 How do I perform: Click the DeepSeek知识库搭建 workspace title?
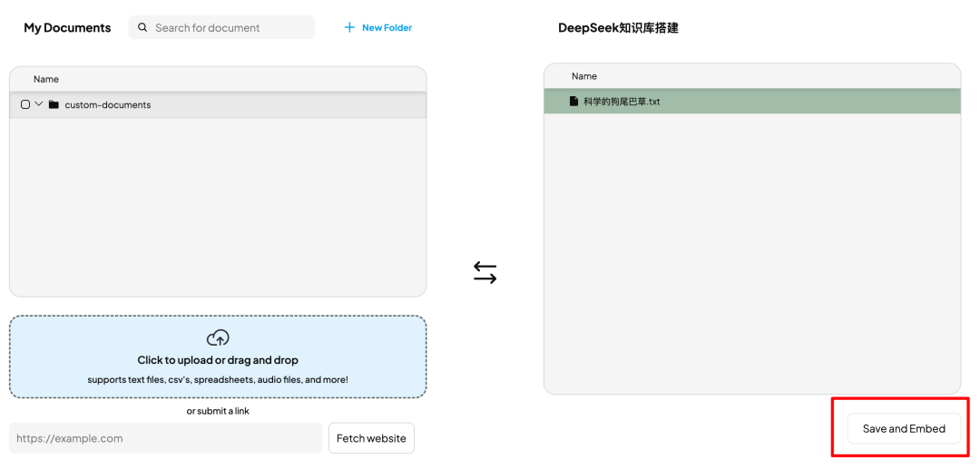pyautogui.click(x=618, y=28)
